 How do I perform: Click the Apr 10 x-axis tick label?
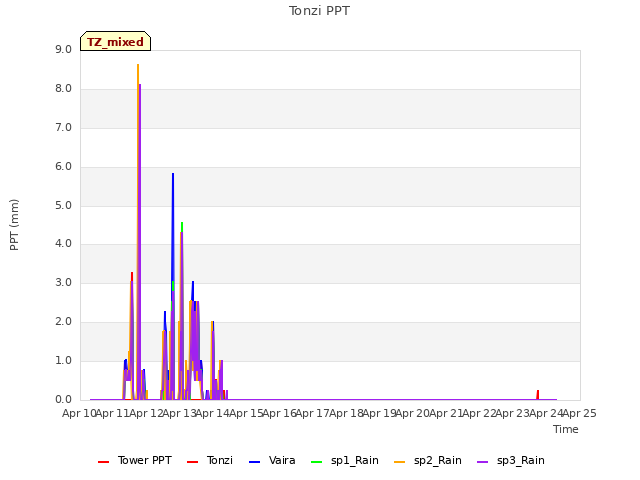point(79,413)
